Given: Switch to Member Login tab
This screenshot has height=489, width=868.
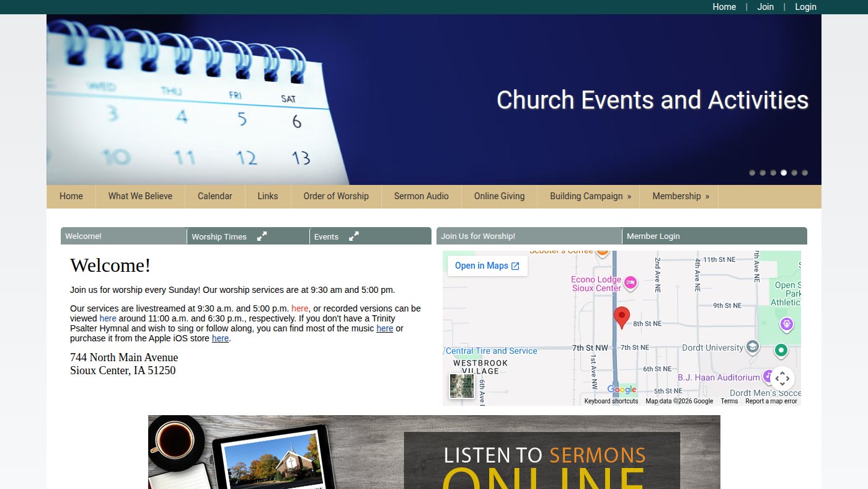Looking at the screenshot, I should click(714, 236).
